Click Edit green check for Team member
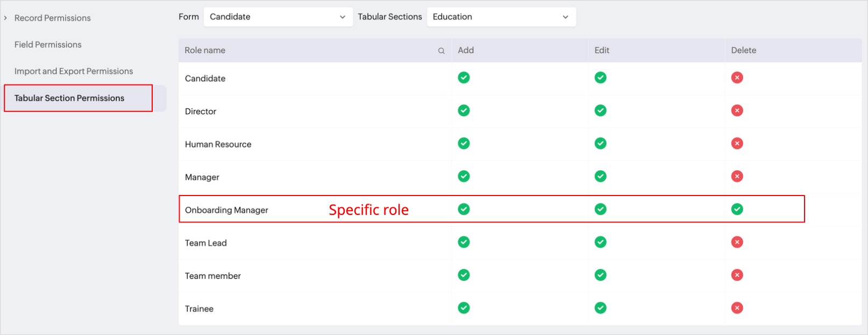This screenshot has width=868, height=335. pyautogui.click(x=600, y=275)
